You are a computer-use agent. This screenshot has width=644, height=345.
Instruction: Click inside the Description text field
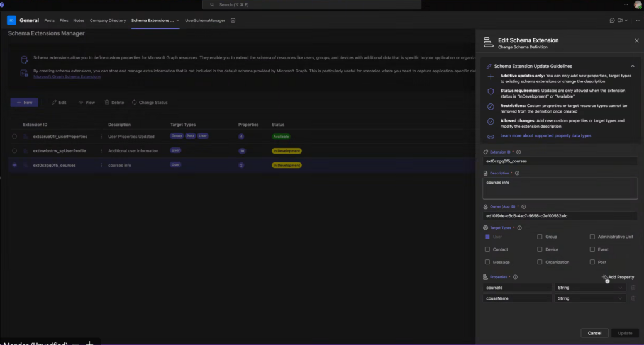560,188
